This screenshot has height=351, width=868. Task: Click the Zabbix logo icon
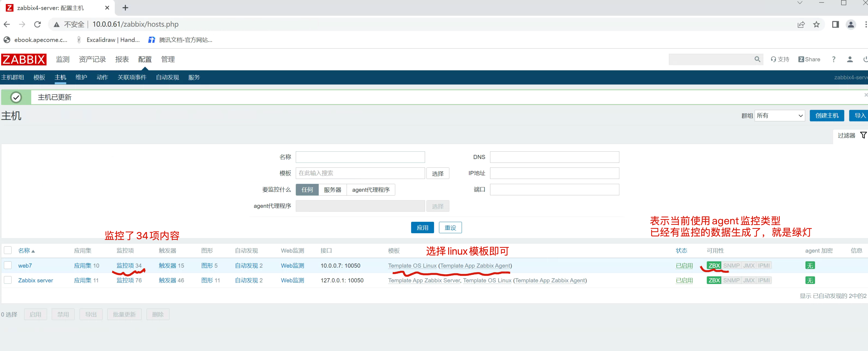click(x=24, y=59)
